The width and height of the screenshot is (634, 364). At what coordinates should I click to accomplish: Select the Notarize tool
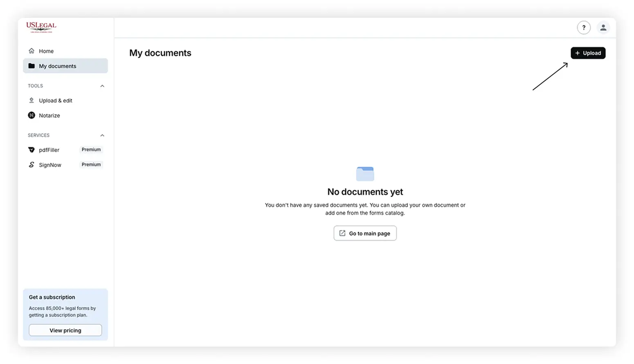tap(49, 115)
